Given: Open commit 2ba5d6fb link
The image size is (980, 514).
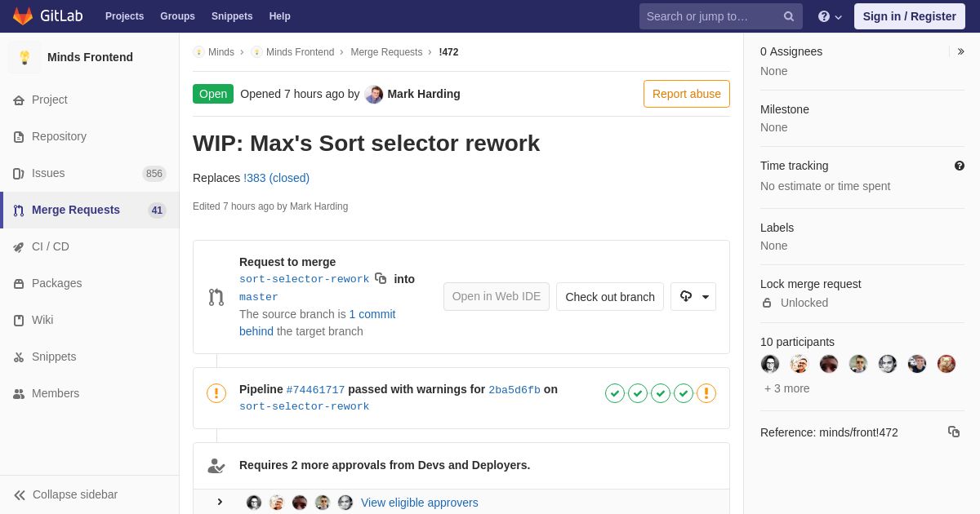Looking at the screenshot, I should pyautogui.click(x=514, y=390).
